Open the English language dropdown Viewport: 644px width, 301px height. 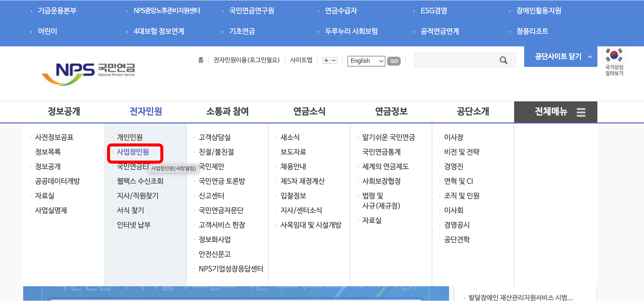366,61
